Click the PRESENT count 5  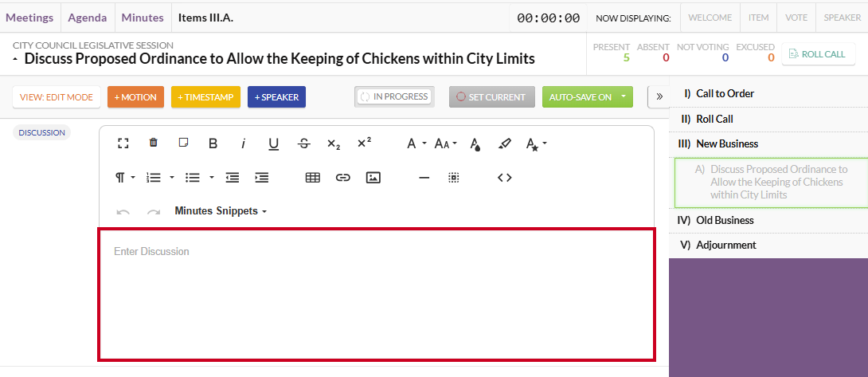point(626,57)
